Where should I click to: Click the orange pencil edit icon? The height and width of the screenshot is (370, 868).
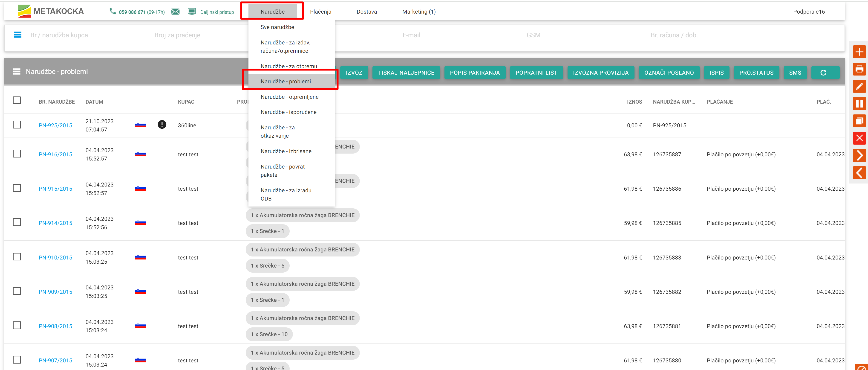tap(859, 86)
